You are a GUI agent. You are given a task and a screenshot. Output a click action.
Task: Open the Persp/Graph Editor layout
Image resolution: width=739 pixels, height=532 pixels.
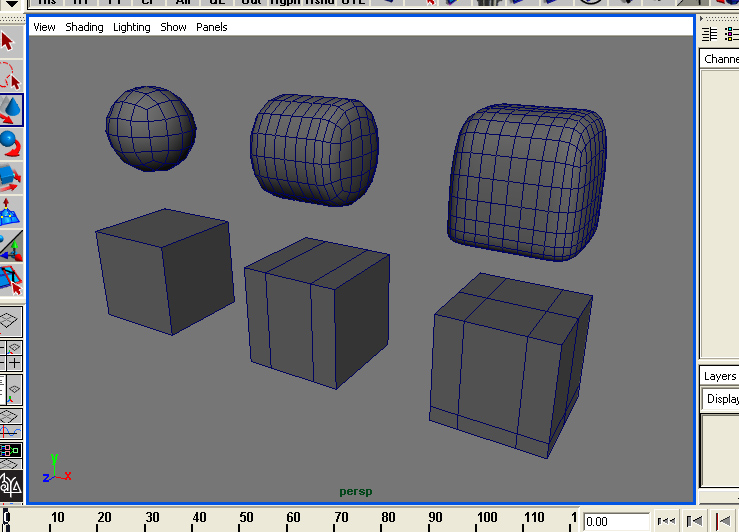(x=10, y=424)
